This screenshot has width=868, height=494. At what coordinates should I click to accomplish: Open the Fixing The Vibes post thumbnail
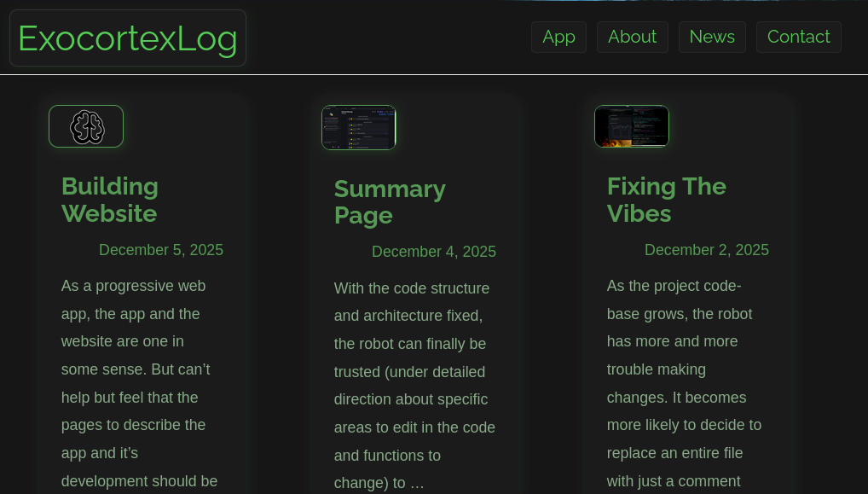pos(631,126)
